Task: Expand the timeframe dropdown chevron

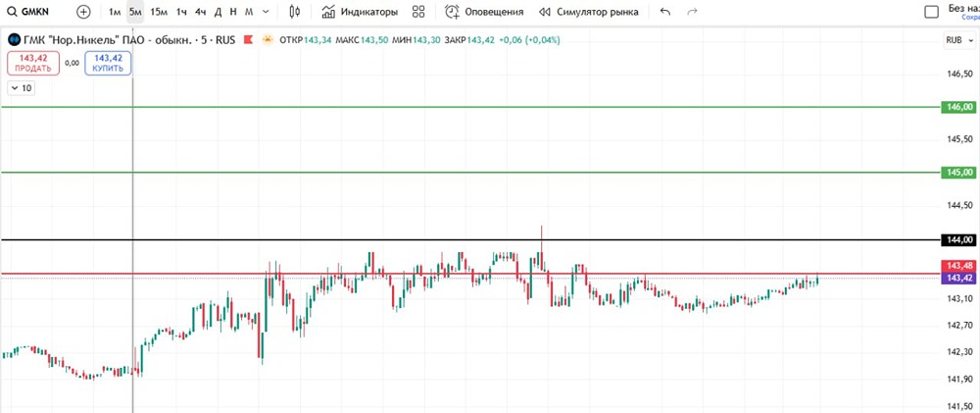Action: (266, 11)
